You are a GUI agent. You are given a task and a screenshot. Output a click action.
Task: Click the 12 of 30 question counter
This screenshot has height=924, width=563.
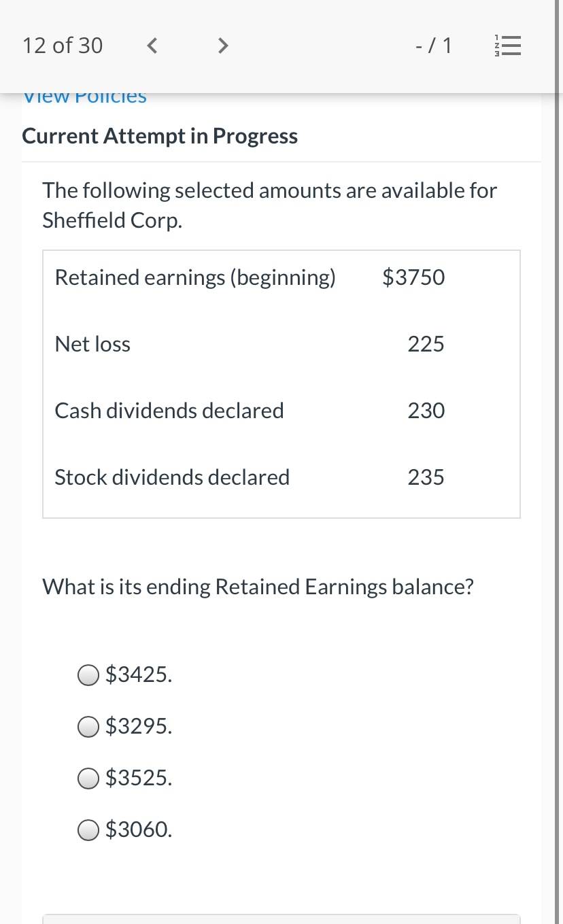63,46
